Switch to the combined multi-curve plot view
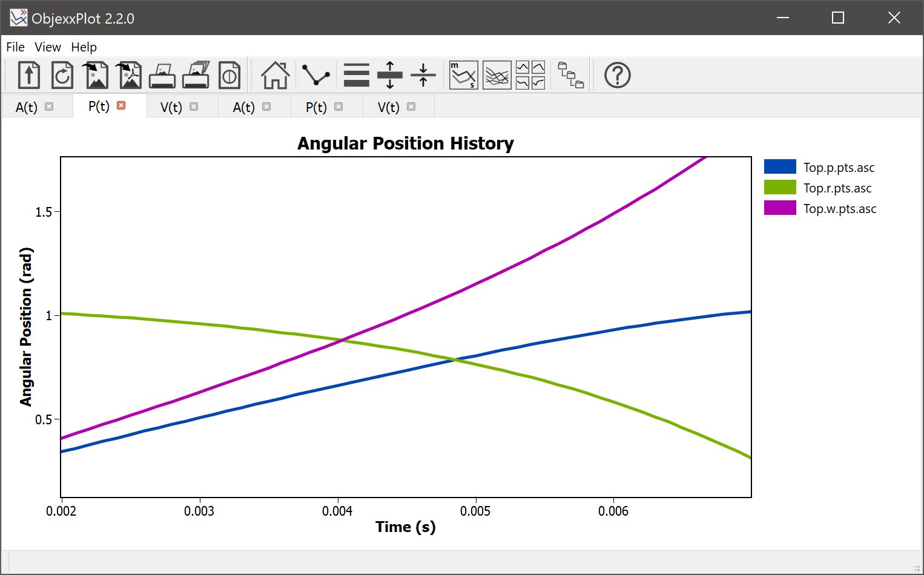The width and height of the screenshot is (924, 575). (x=497, y=74)
